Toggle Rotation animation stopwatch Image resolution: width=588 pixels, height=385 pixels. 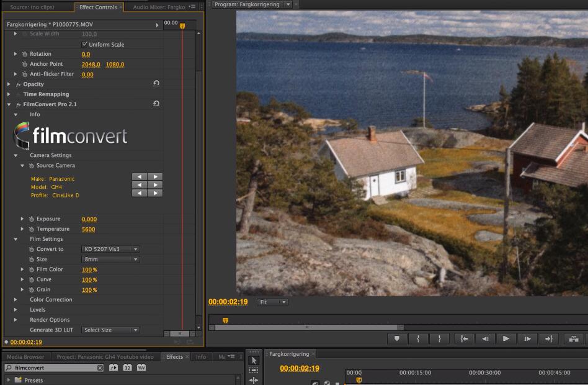coord(25,54)
